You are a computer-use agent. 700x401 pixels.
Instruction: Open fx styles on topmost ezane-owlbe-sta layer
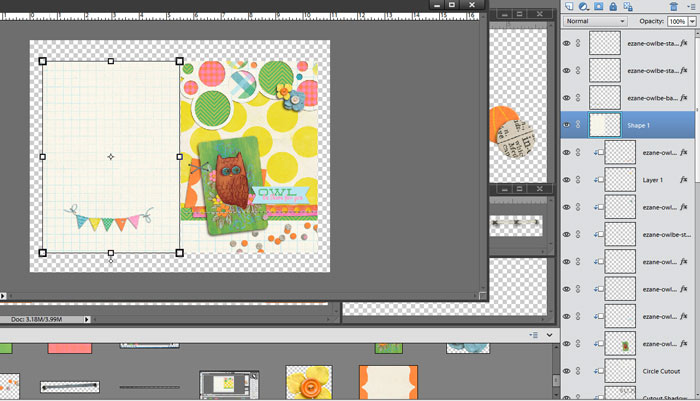(684, 43)
